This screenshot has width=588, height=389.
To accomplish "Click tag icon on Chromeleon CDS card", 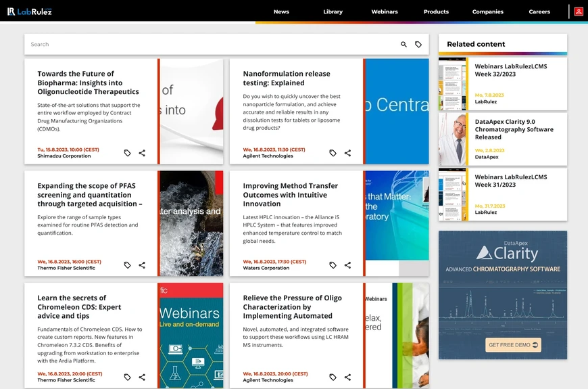I will coord(128,377).
